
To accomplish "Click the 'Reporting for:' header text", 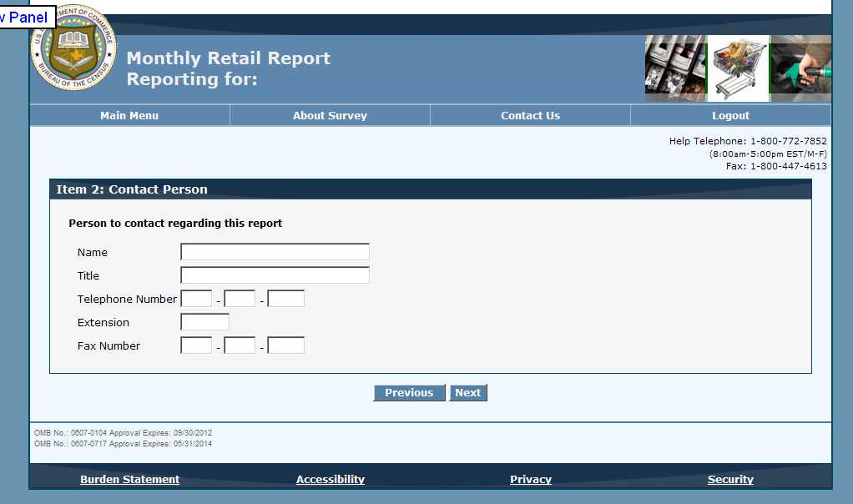I will point(192,79).
